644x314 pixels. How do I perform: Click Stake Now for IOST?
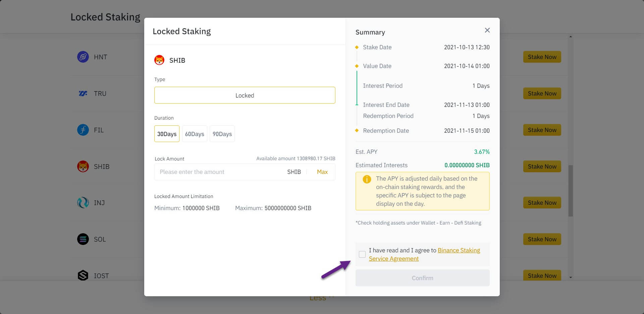[542, 275]
